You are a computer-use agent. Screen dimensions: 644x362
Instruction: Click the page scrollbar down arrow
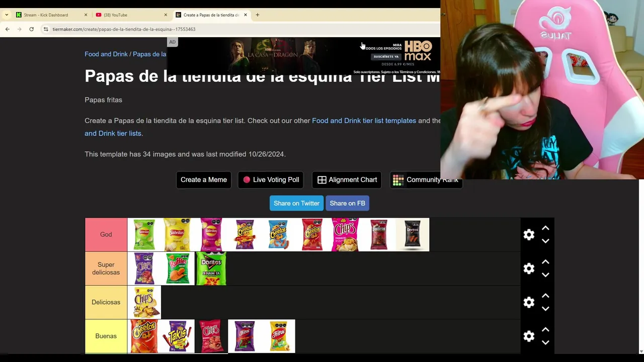(641, 351)
